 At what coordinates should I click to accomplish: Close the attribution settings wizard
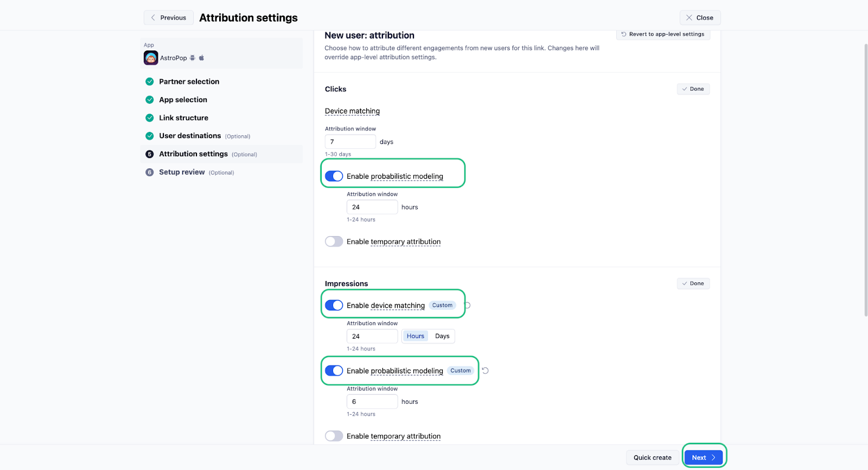pos(700,18)
